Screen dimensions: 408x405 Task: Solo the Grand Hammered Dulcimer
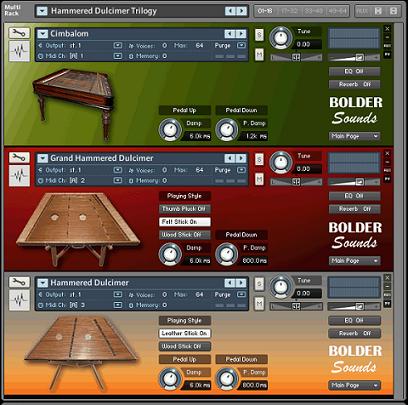pos(259,159)
